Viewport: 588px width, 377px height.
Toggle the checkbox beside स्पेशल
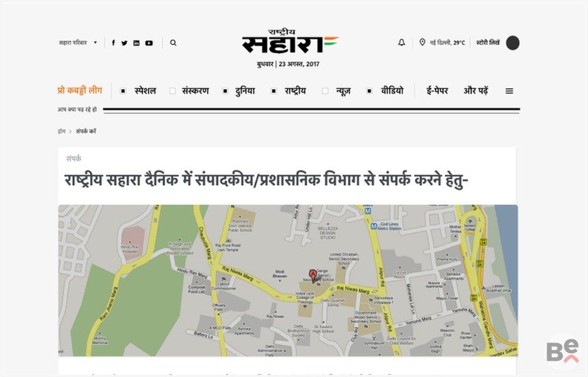[124, 91]
